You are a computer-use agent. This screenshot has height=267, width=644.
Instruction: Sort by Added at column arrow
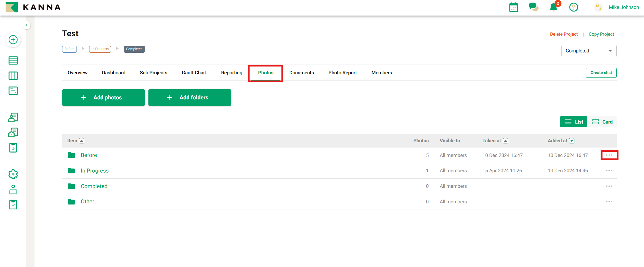572,141
